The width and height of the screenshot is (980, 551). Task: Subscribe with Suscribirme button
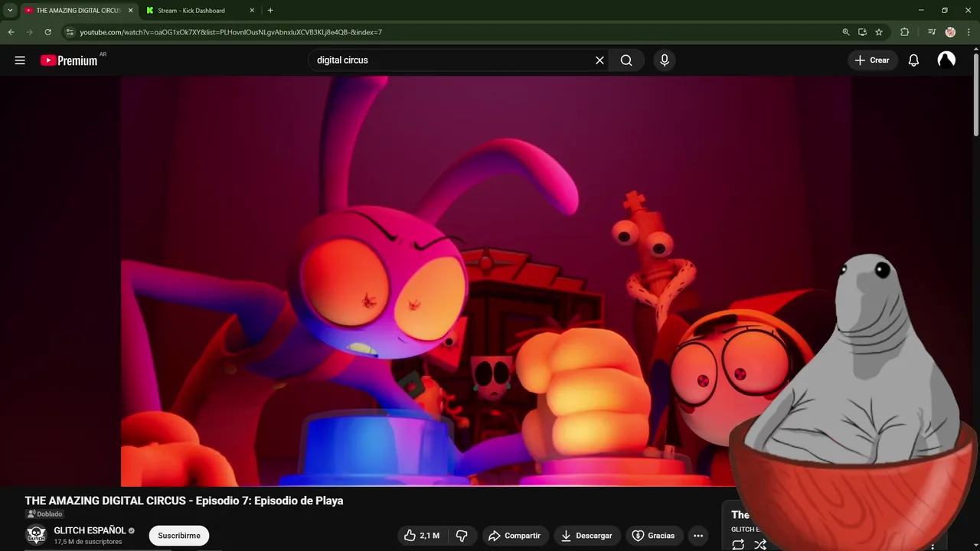(x=179, y=536)
